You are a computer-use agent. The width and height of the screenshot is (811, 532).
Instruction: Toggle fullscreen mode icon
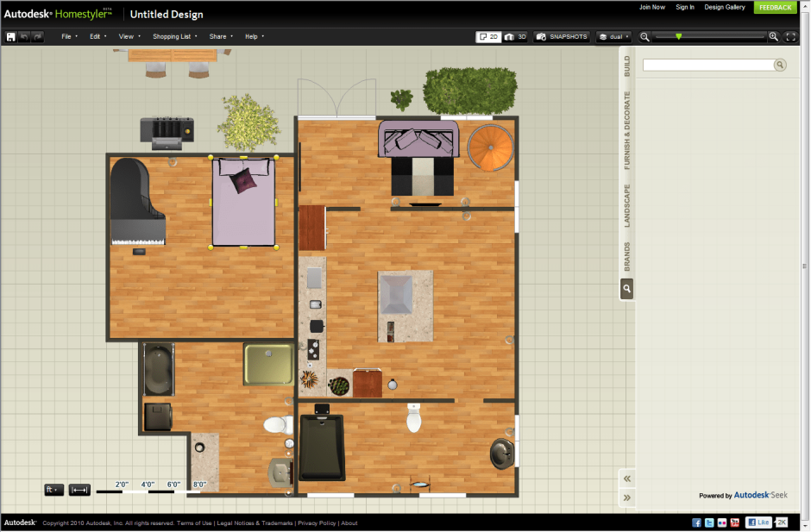point(790,37)
